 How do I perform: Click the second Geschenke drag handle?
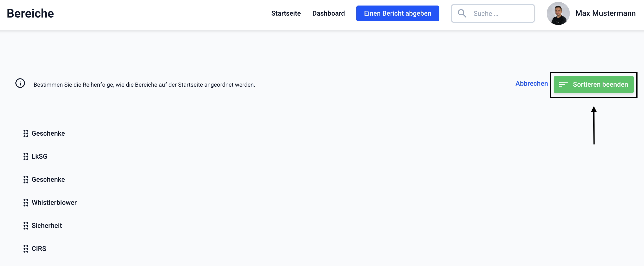(26, 180)
